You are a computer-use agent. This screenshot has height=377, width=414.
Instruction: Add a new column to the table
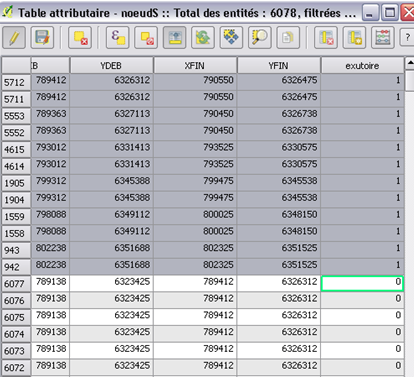pyautogui.click(x=354, y=37)
